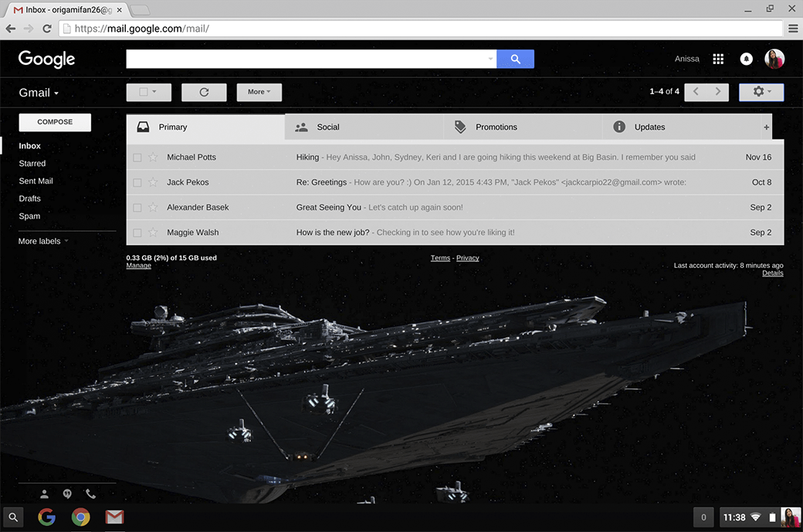Viewport: 803px width, 532px height.
Task: Open the Hangouts chat icon
Action: tap(68, 494)
